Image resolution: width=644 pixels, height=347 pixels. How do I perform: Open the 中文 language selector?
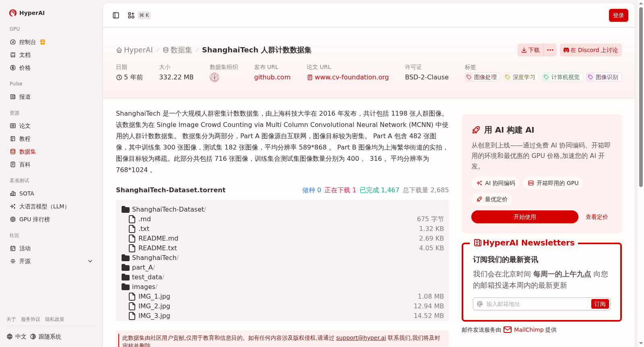[17, 337]
